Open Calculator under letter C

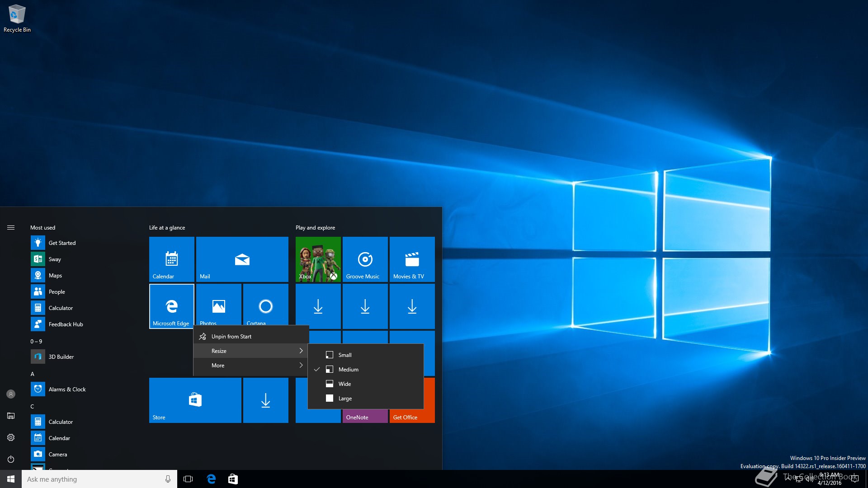tap(84, 422)
